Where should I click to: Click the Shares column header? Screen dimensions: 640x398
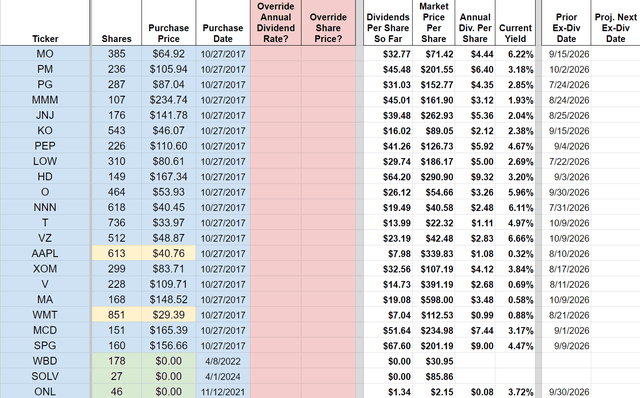pyautogui.click(x=116, y=23)
